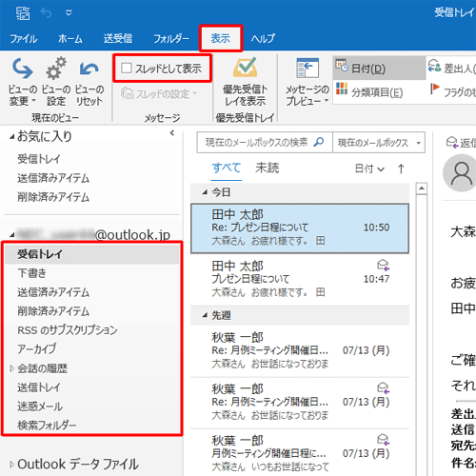
Task: Click replied icon on 月例ミーティング開催日程に… message
Action: click(383, 440)
